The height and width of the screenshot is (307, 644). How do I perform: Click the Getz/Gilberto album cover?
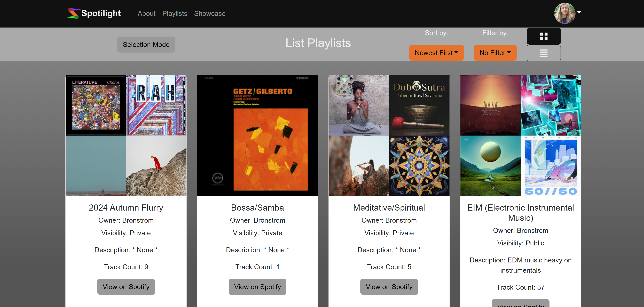(x=257, y=135)
